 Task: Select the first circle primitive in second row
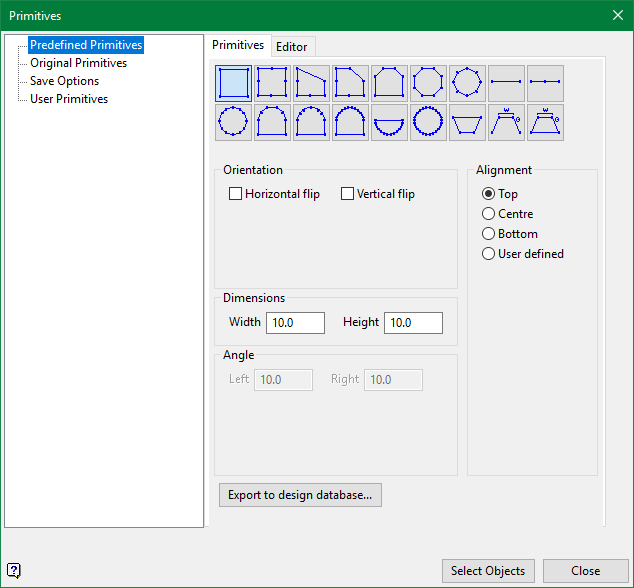point(233,122)
